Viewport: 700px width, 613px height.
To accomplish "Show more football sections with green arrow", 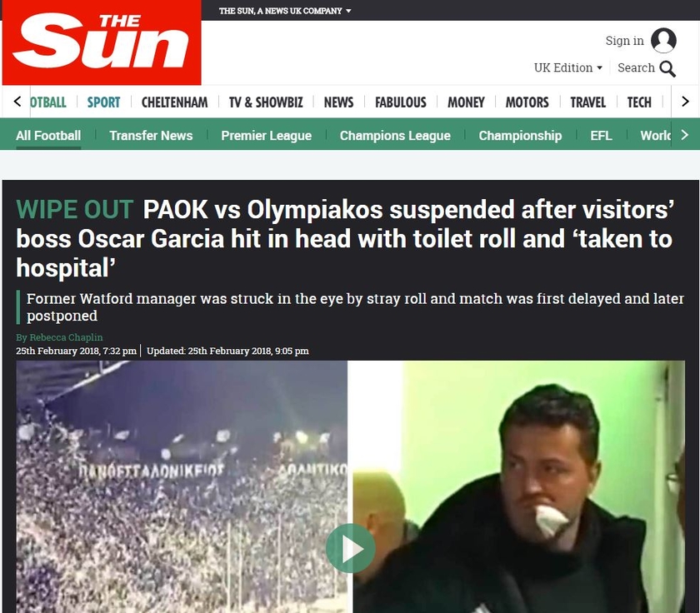I will pyautogui.click(x=685, y=135).
